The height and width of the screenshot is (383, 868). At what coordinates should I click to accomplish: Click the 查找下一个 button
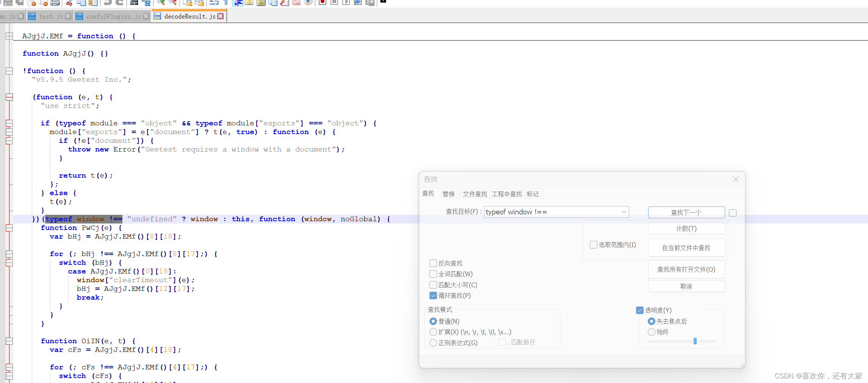coord(686,212)
